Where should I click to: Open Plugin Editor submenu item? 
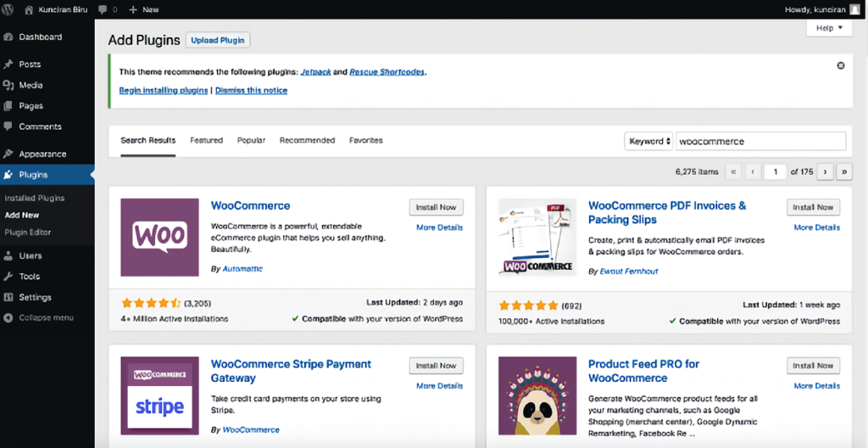[x=27, y=232]
